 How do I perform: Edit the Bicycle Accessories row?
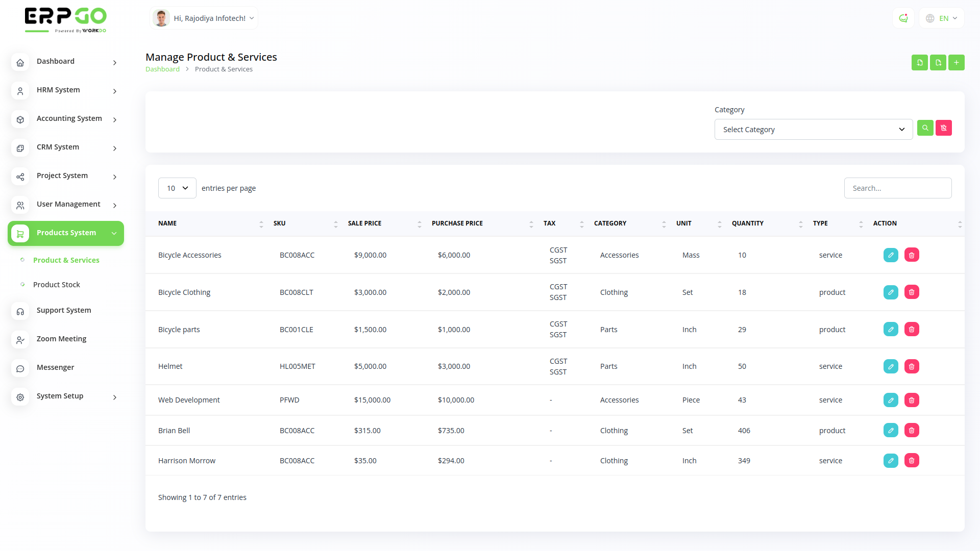(x=890, y=255)
